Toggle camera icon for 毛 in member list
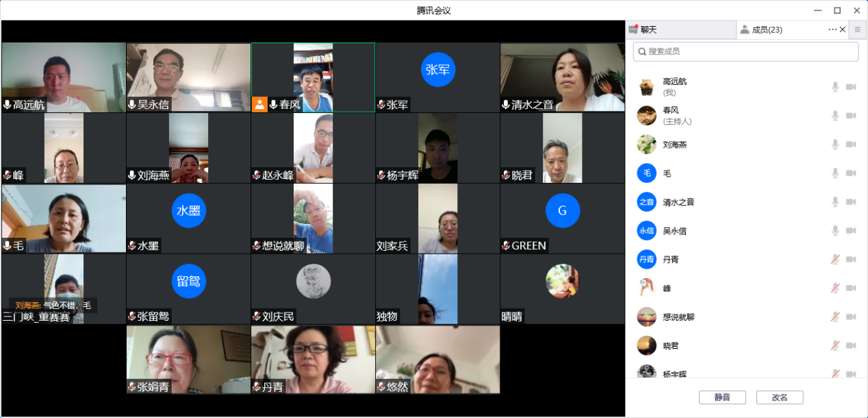 click(x=851, y=173)
